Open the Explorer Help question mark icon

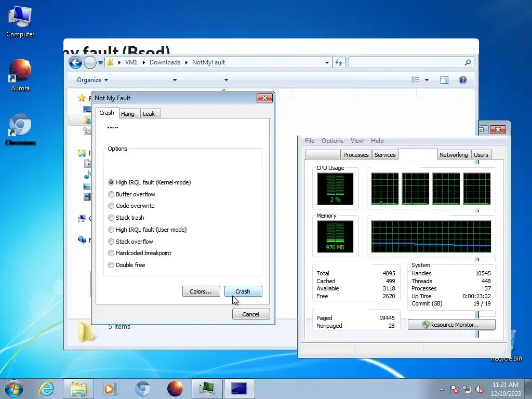(463, 80)
